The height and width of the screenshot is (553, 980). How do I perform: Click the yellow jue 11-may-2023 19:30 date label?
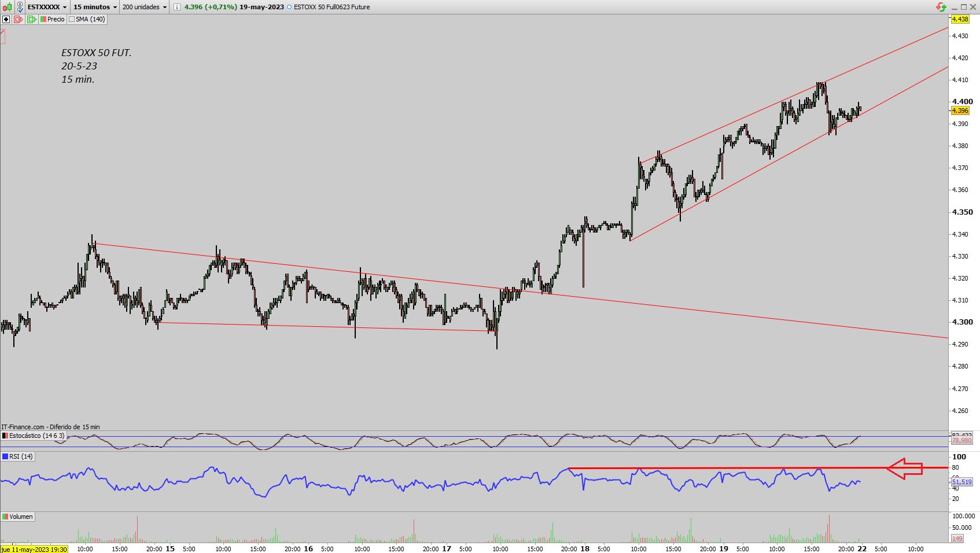[x=34, y=549]
